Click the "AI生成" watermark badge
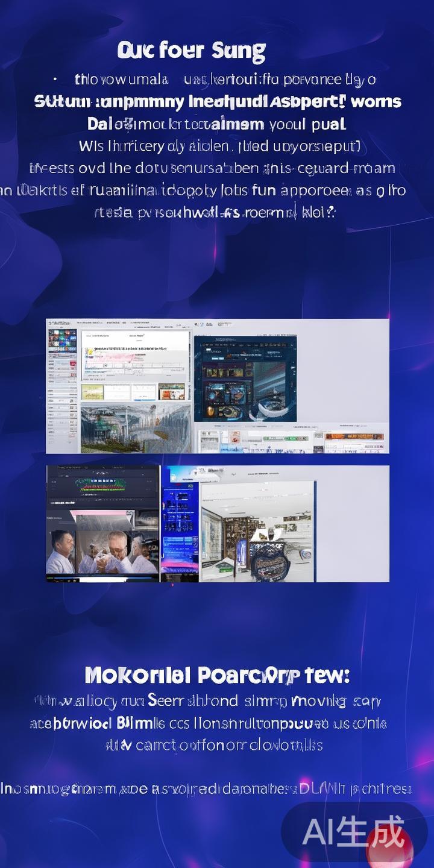 [353, 832]
